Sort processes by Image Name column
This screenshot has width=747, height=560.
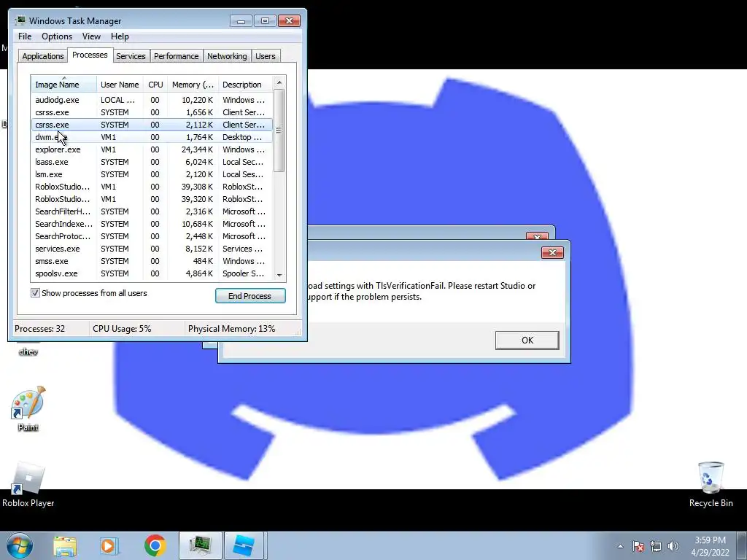[x=64, y=85]
